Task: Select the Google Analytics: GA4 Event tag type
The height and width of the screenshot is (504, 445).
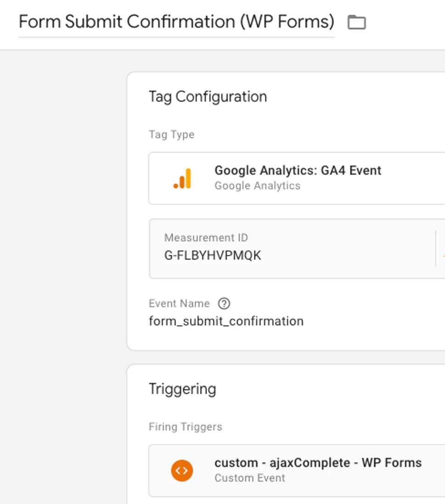Action: (x=298, y=171)
